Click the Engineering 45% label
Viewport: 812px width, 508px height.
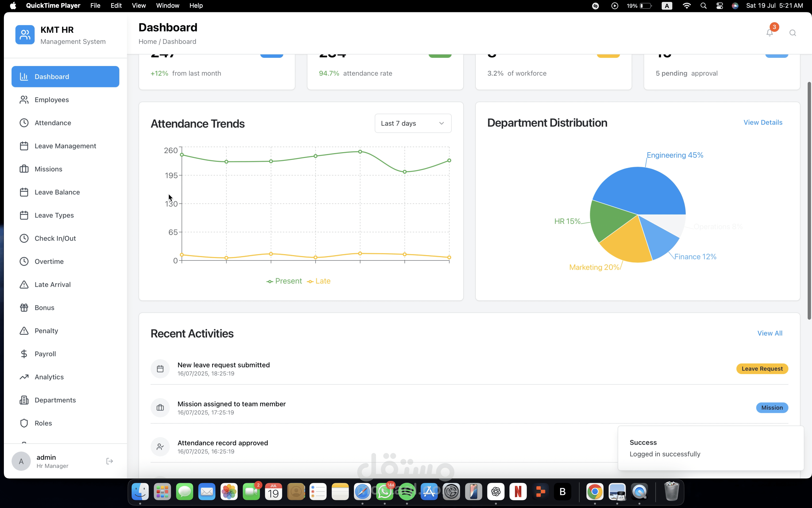pyautogui.click(x=675, y=155)
